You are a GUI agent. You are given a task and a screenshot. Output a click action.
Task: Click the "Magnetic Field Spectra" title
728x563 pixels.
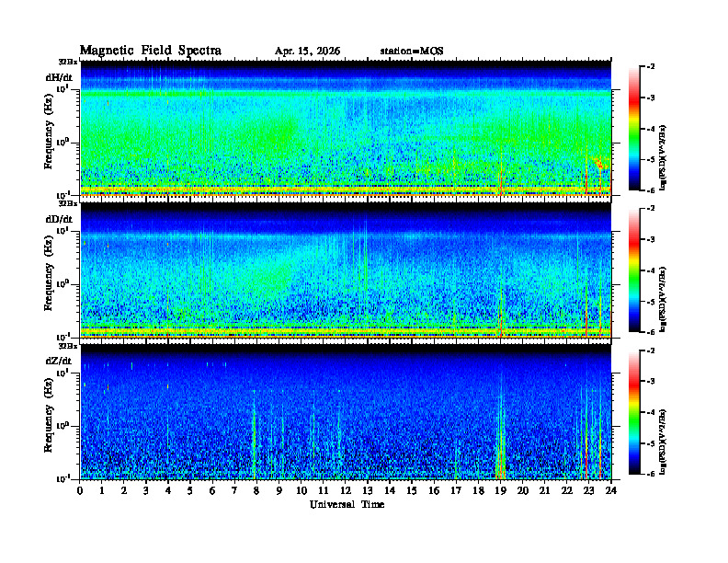(151, 51)
